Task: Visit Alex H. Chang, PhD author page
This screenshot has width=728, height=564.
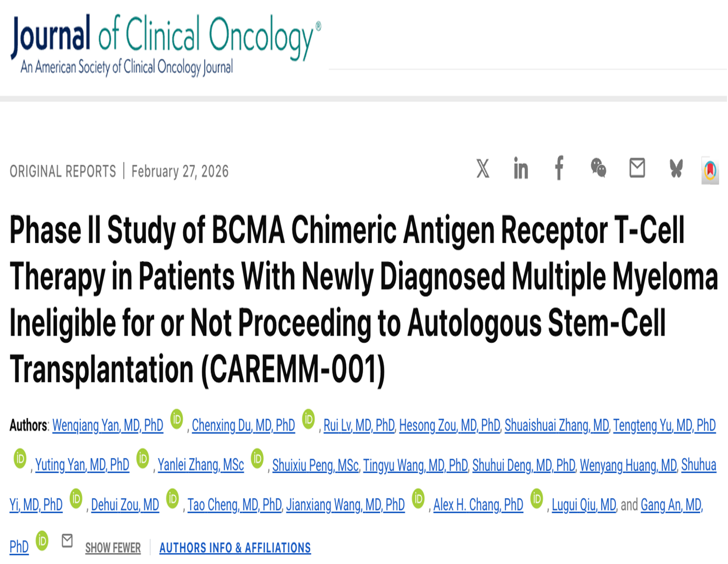Action: coord(478,505)
